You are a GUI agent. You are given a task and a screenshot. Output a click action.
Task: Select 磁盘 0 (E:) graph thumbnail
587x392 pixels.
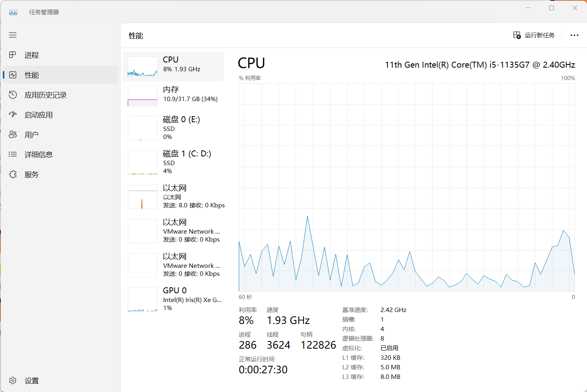point(142,128)
